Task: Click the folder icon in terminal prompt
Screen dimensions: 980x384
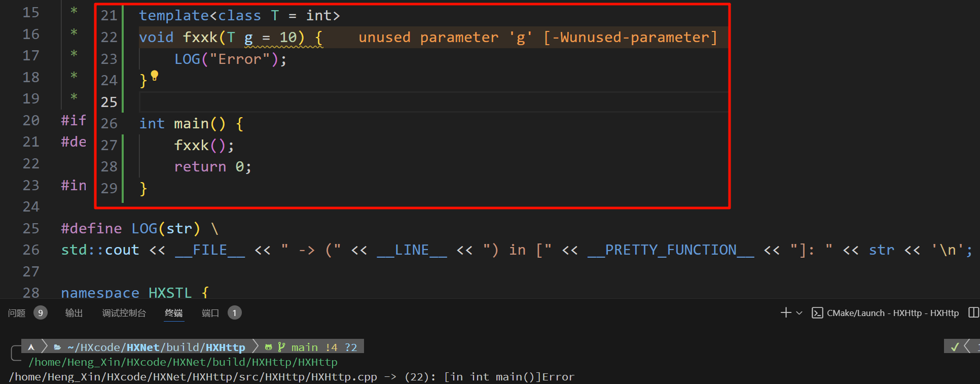Action: (57, 347)
